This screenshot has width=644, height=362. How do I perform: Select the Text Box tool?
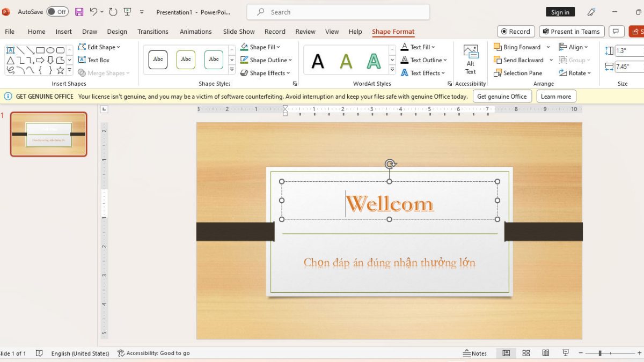point(96,60)
